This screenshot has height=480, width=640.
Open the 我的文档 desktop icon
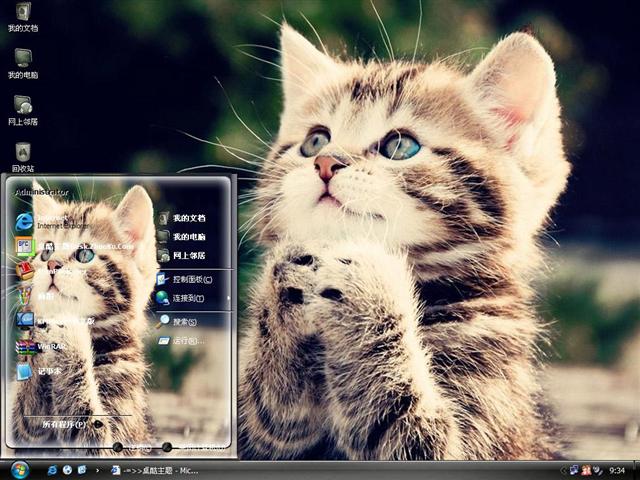[x=23, y=17]
